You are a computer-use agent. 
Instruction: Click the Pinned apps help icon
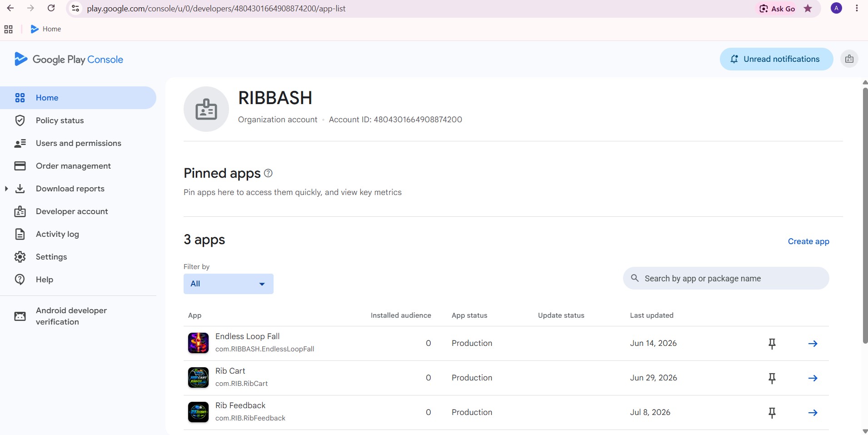[268, 173]
